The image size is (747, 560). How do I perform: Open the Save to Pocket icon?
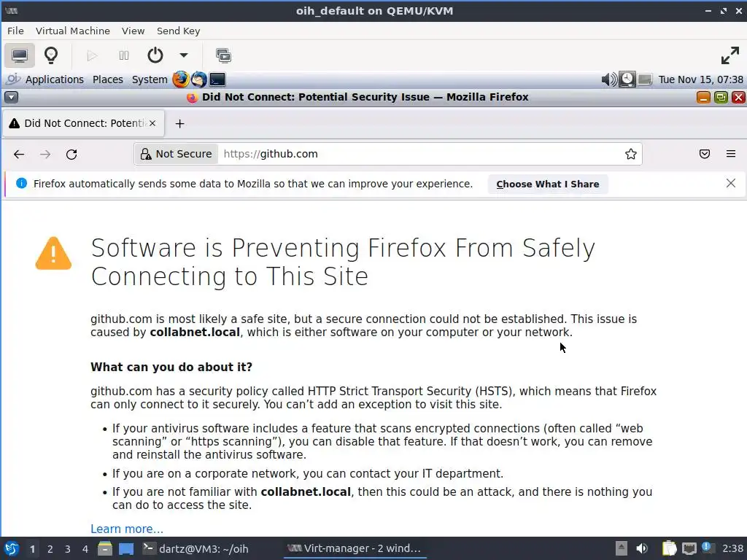[x=705, y=154]
